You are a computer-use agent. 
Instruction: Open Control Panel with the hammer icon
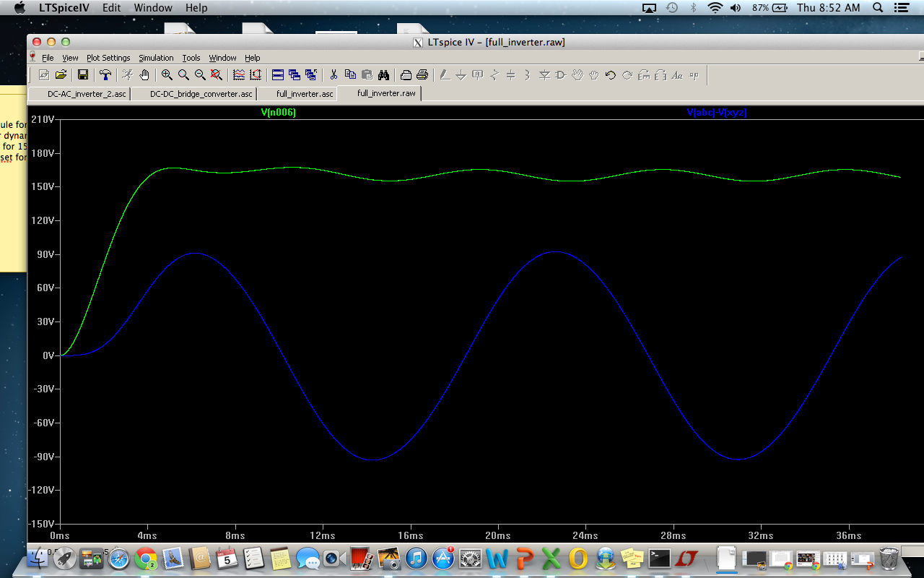[105, 74]
